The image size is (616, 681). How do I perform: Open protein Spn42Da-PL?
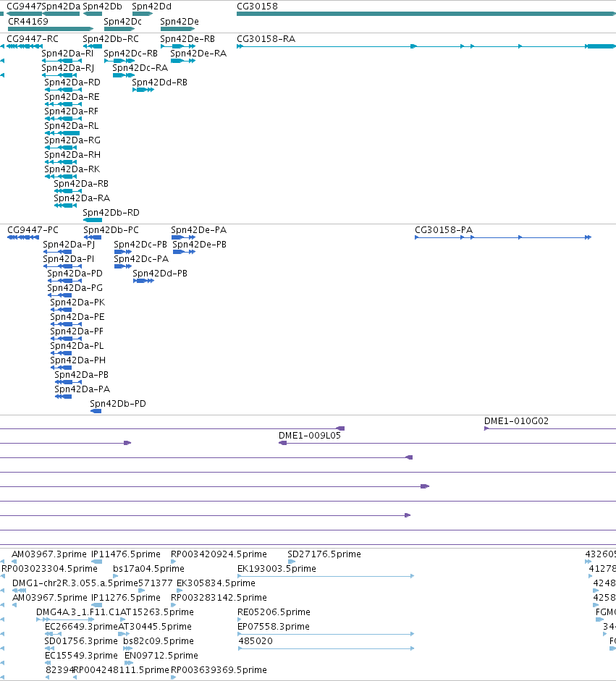tap(77, 346)
